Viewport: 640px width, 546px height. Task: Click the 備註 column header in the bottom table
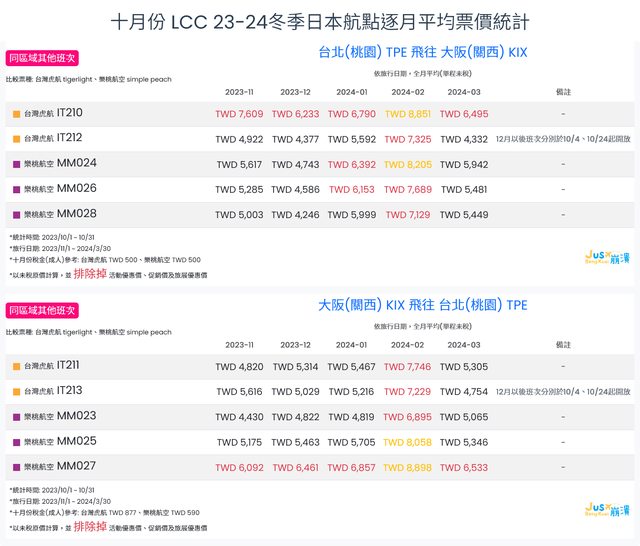(562, 344)
